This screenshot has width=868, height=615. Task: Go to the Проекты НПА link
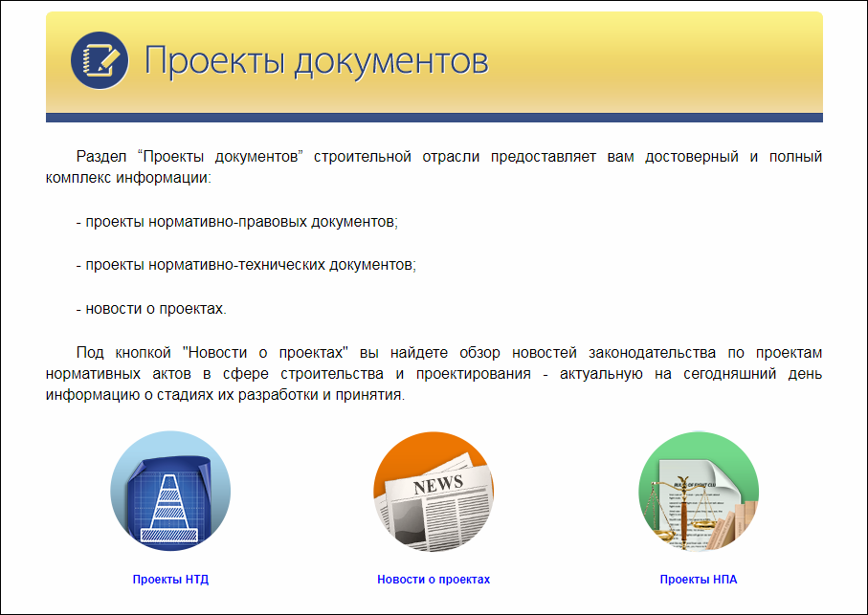(698, 580)
